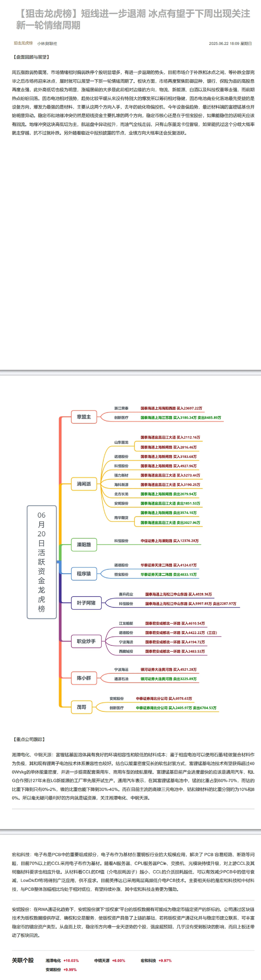Click 科恒股份 under the 溧阳路 branch
This screenshot has height=980, width=261.
(121, 541)
